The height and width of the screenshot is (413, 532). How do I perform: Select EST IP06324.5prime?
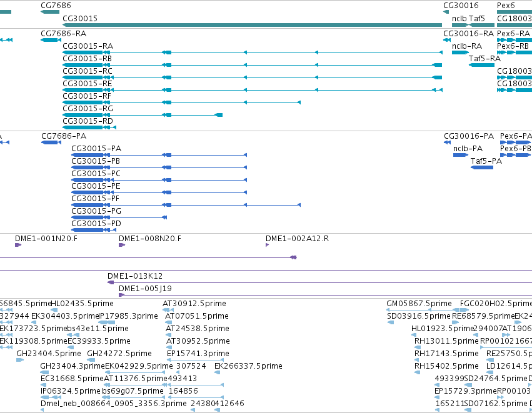[71, 391]
